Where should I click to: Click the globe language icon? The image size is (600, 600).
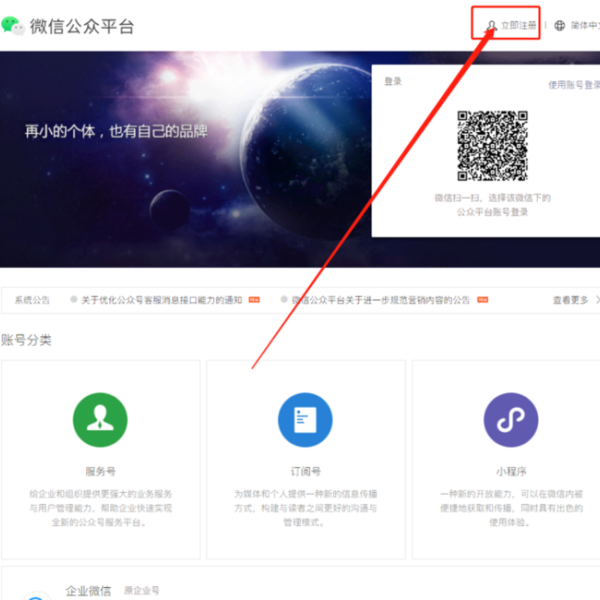(559, 26)
